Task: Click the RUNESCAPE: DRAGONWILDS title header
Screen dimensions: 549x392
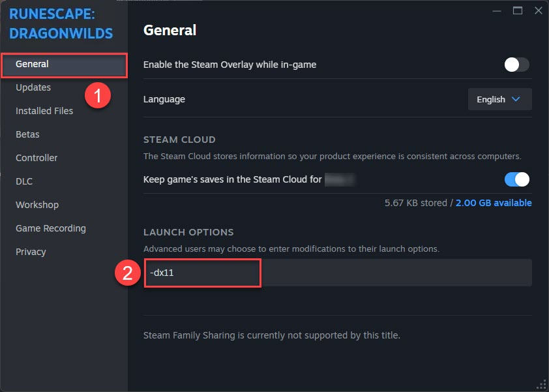Action: click(x=61, y=22)
